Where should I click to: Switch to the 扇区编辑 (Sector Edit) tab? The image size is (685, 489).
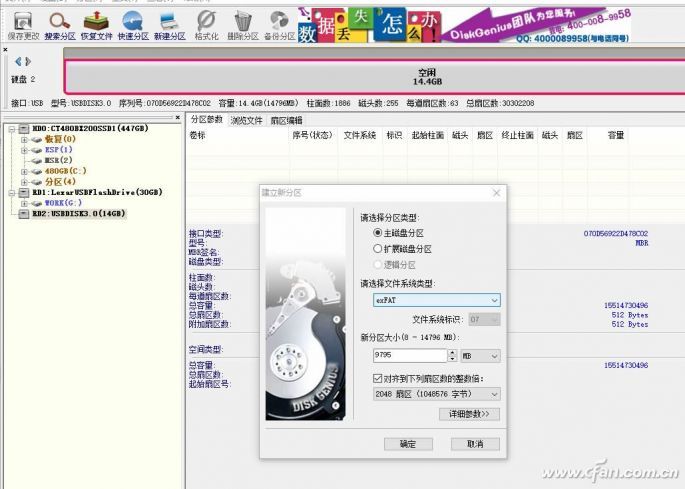(x=286, y=120)
